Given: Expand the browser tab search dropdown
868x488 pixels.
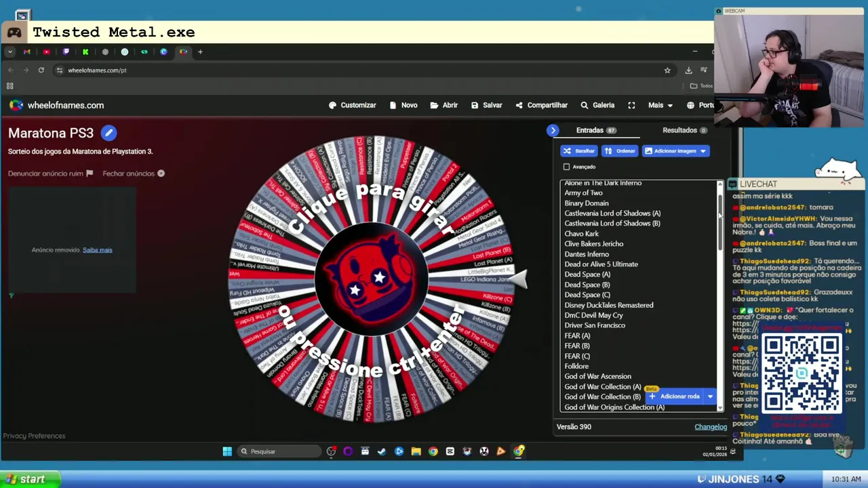Looking at the screenshot, I should click(x=9, y=52).
